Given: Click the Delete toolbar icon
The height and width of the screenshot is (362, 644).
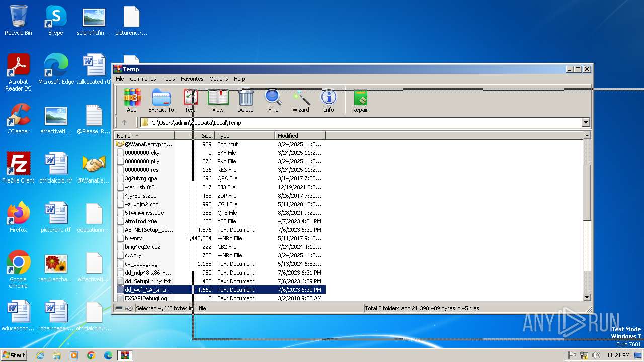Looking at the screenshot, I should coord(246,101).
